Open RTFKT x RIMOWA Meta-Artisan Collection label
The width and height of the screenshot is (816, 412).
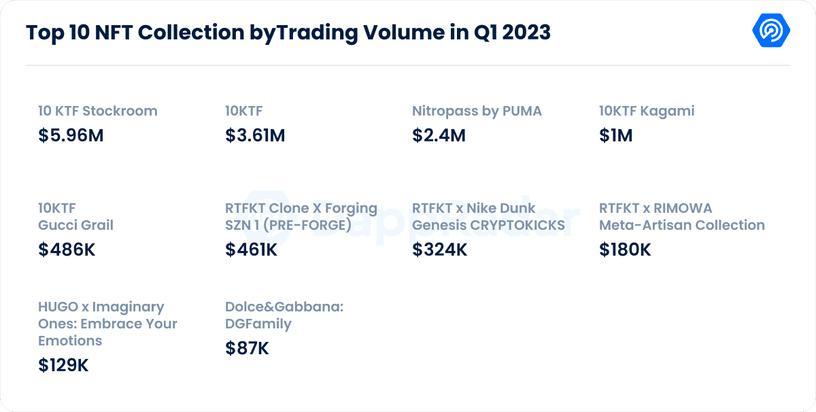point(681,217)
